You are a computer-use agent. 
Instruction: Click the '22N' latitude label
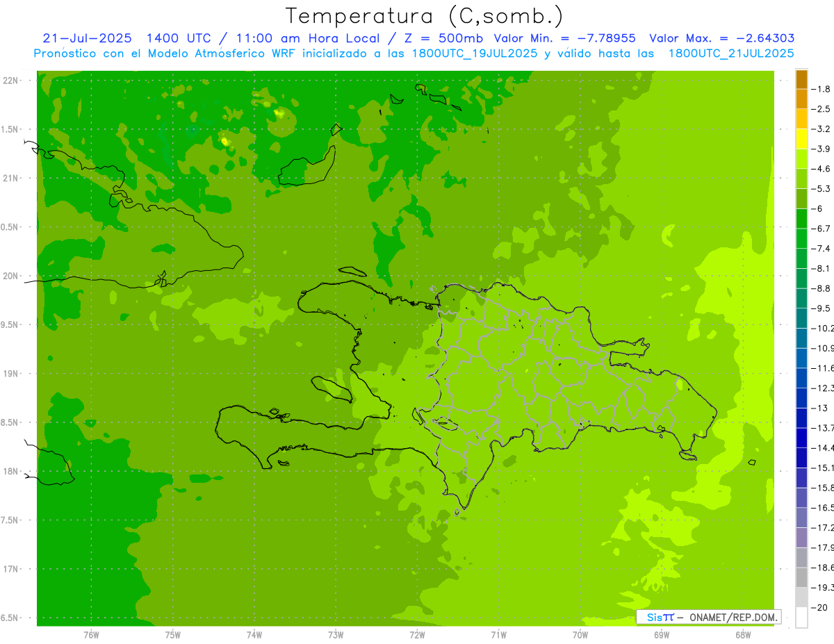tap(10, 81)
